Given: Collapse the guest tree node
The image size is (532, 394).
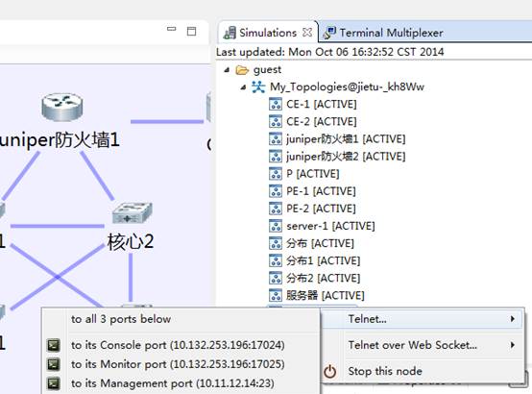Looking at the screenshot, I should click(227, 70).
